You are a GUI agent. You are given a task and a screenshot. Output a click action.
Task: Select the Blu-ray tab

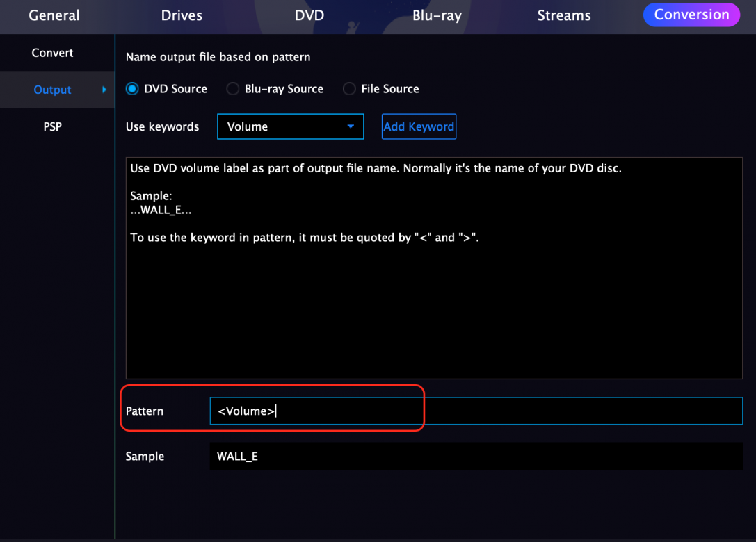(x=437, y=15)
